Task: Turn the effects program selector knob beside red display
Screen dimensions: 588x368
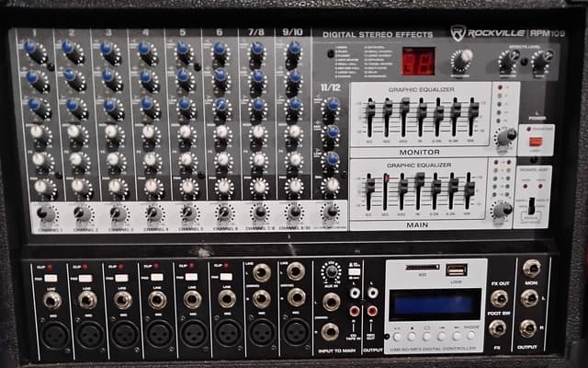Action: [462, 61]
